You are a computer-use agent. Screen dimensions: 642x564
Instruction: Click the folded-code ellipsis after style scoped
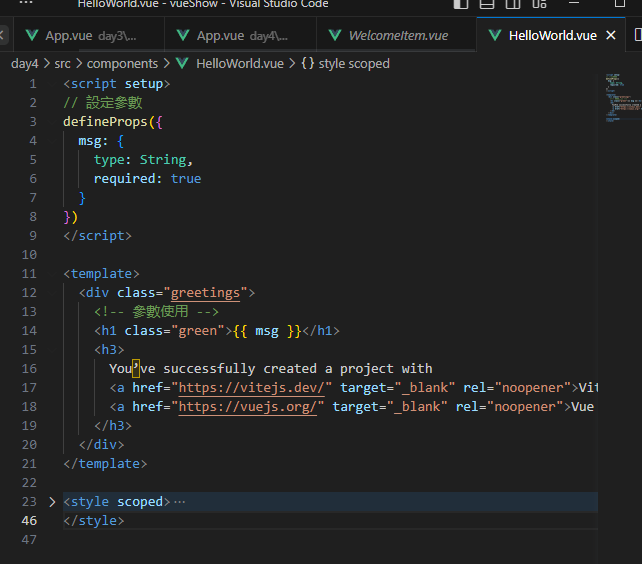(x=180, y=502)
